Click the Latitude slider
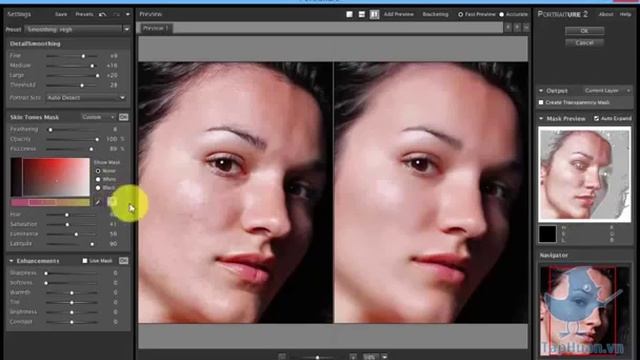Viewport: 640px width, 360px height. [x=72, y=244]
